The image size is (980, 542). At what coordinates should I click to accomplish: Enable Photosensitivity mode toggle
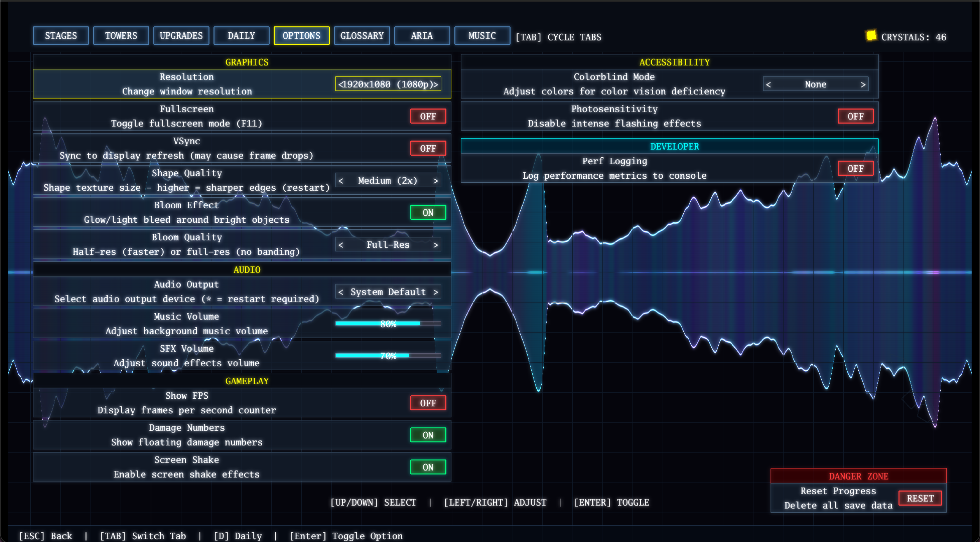(x=855, y=116)
